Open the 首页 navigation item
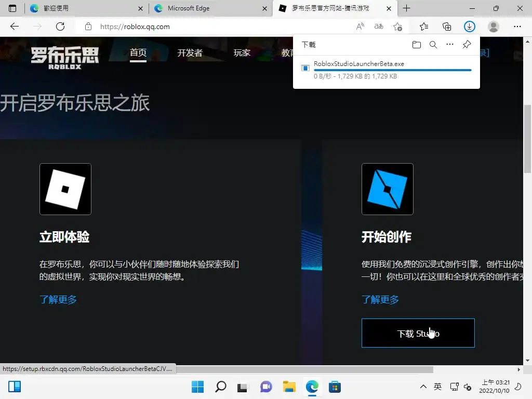This screenshot has height=399, width=532. coord(138,53)
